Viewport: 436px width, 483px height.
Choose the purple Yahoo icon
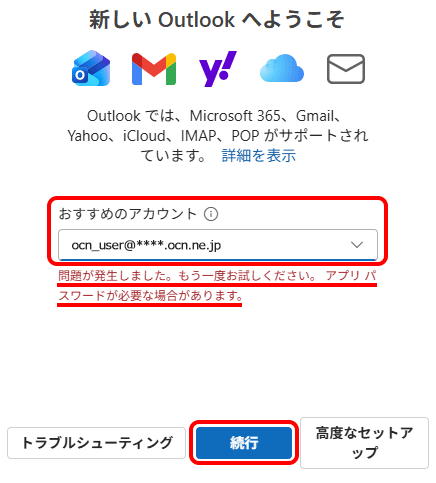(218, 69)
